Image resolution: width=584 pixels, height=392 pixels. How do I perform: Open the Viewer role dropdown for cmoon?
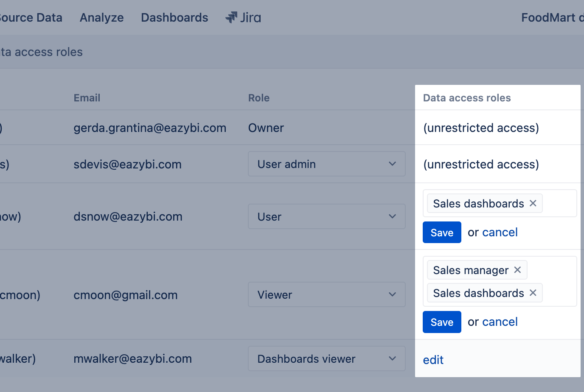[326, 294]
